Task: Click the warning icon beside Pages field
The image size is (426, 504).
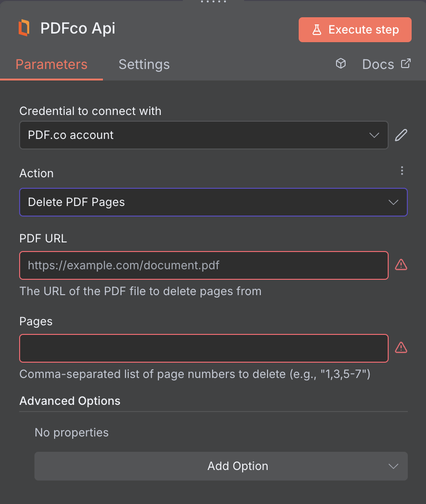Action: click(x=401, y=348)
